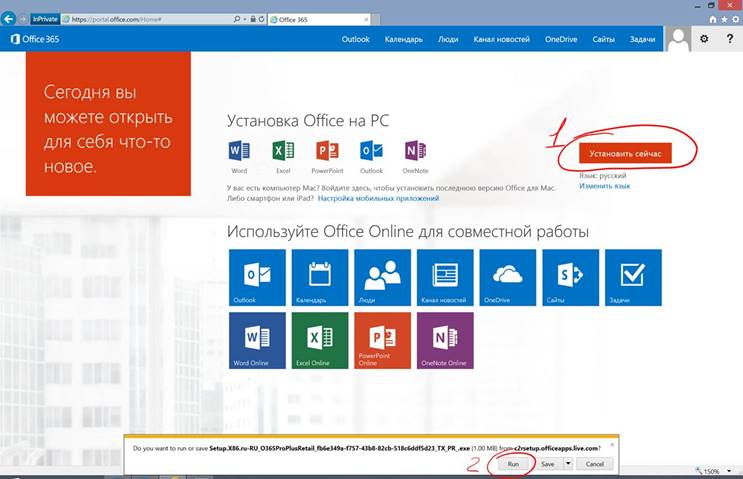Click Save in the download bar
Viewport: 743px width, 479px height.
(x=548, y=464)
